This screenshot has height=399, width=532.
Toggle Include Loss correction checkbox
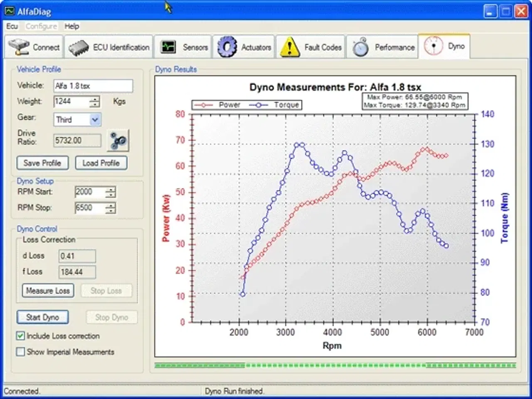click(x=20, y=335)
